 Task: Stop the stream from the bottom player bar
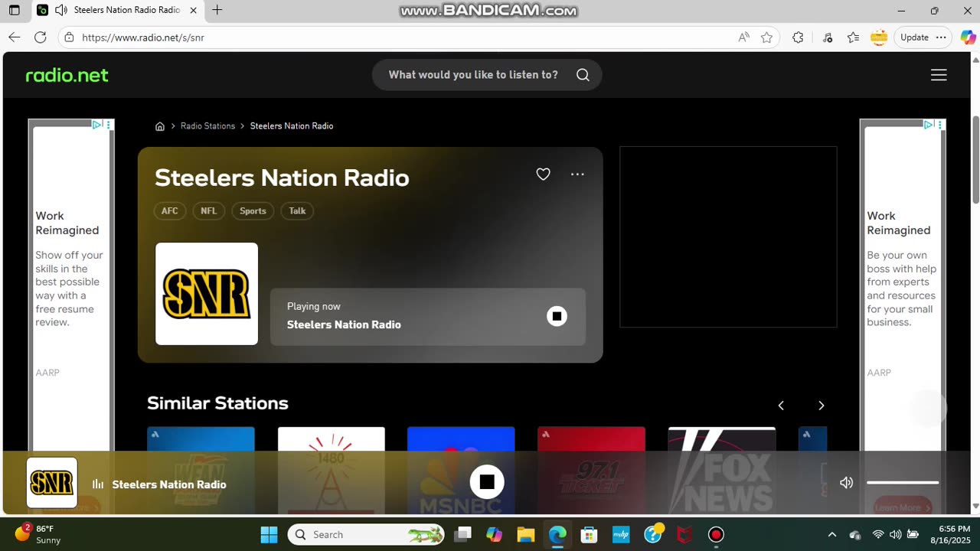point(487,482)
